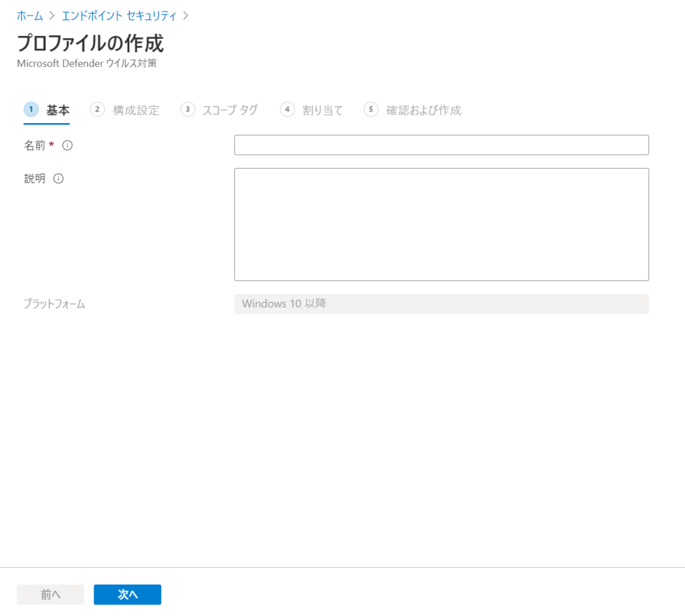685x616 pixels.
Task: Open the 基本 tab
Action: point(47,110)
